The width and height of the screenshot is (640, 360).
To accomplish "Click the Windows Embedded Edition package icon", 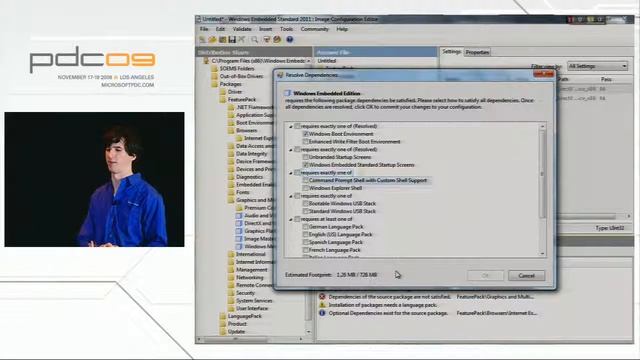I will (x=288, y=93).
